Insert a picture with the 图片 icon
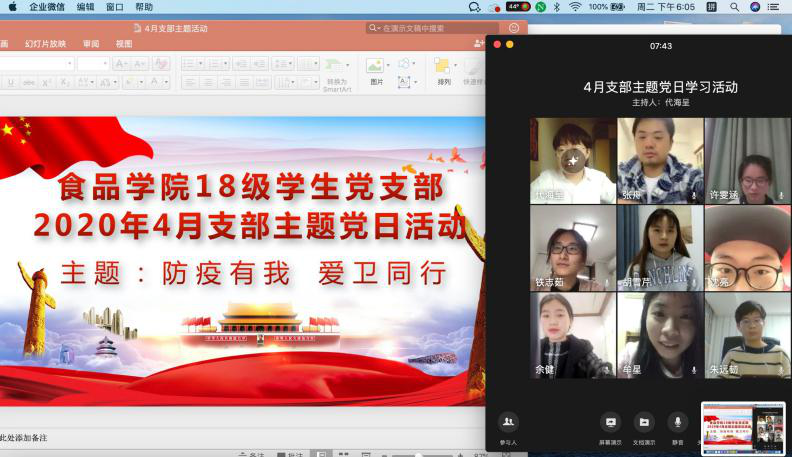The image size is (792, 457). pos(376,68)
